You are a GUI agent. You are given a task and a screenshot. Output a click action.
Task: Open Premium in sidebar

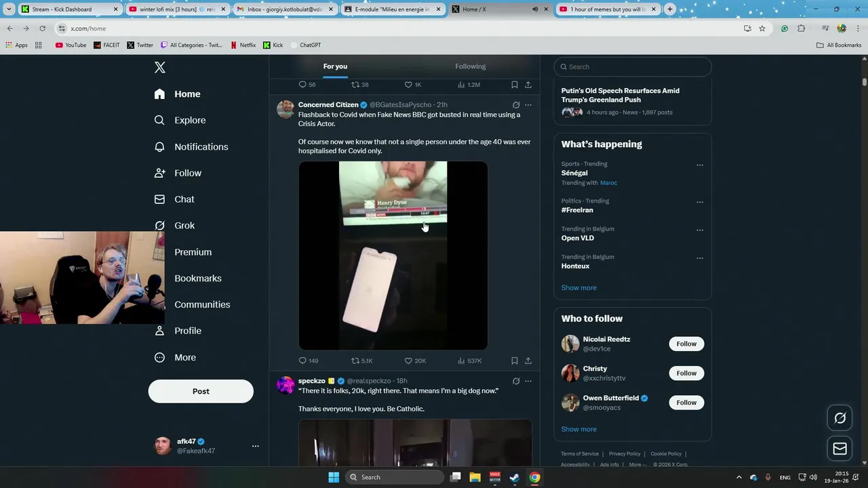[x=193, y=252]
